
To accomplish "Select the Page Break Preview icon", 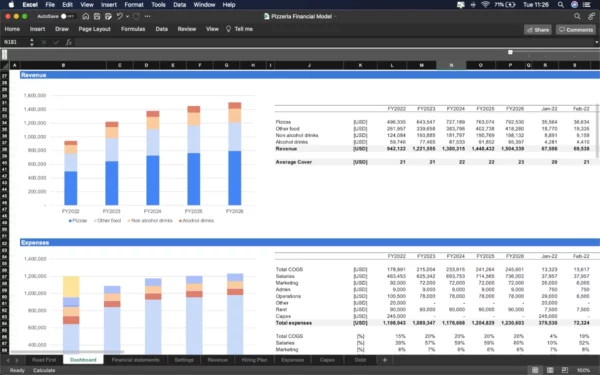I will coord(565,370).
